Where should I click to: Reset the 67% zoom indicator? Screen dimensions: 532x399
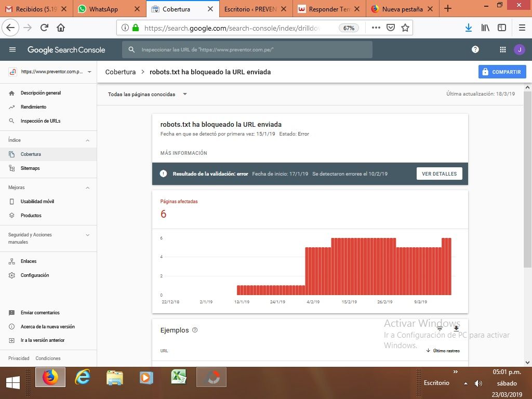pyautogui.click(x=349, y=28)
